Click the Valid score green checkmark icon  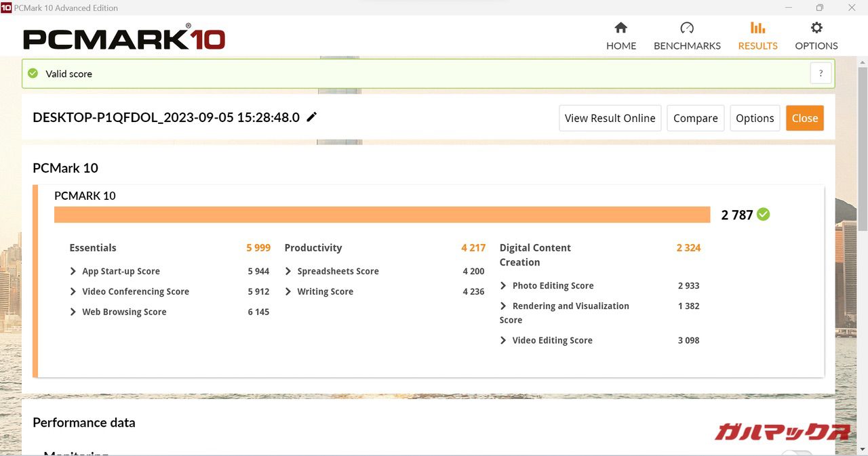click(33, 73)
